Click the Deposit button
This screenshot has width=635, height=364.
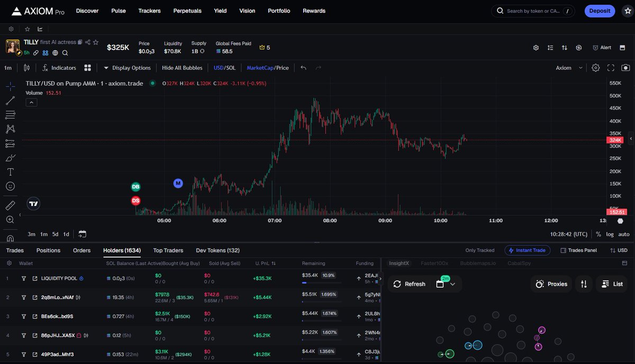[x=600, y=11]
